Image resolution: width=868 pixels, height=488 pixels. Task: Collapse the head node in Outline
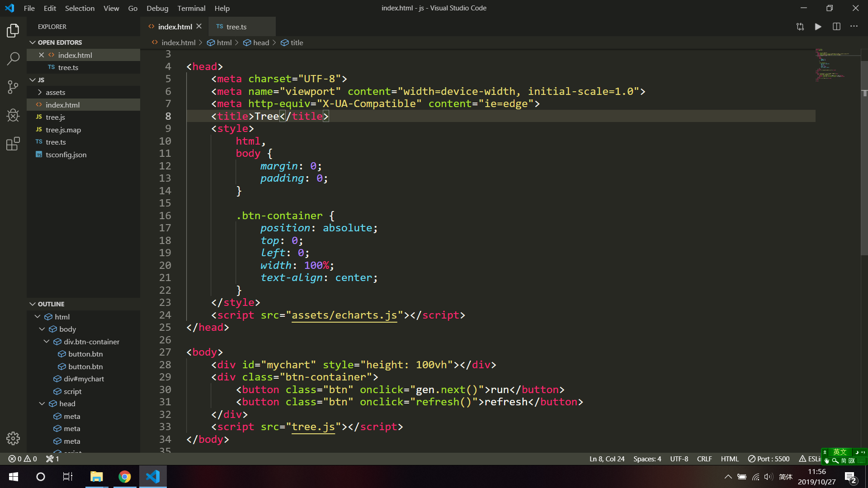[x=42, y=404]
